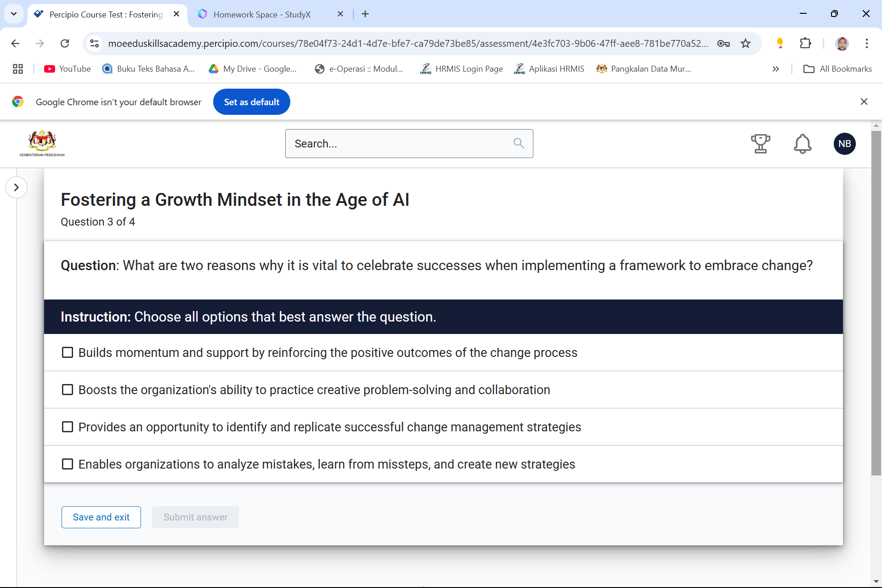Switch to Homework Space - StudyX tab
Viewport: 882px width, 588px height.
(x=262, y=14)
